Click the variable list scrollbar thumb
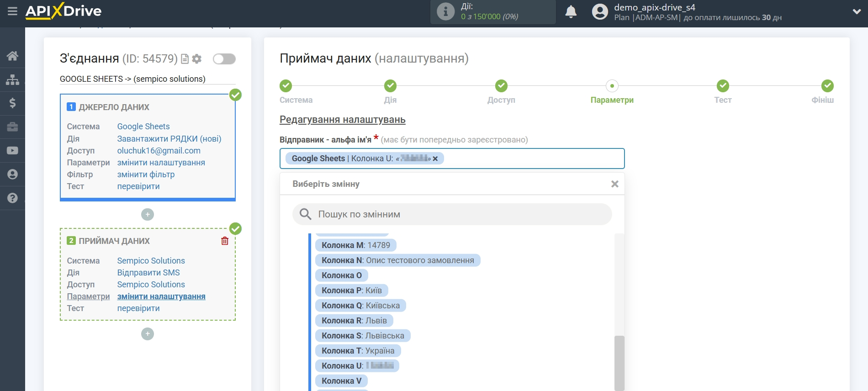The image size is (868, 391). pyautogui.click(x=619, y=363)
